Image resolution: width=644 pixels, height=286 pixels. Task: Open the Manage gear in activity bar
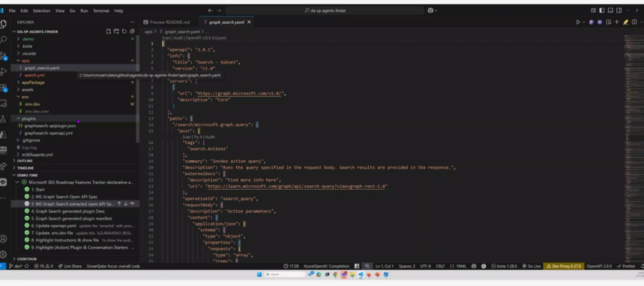pyautogui.click(x=3, y=254)
